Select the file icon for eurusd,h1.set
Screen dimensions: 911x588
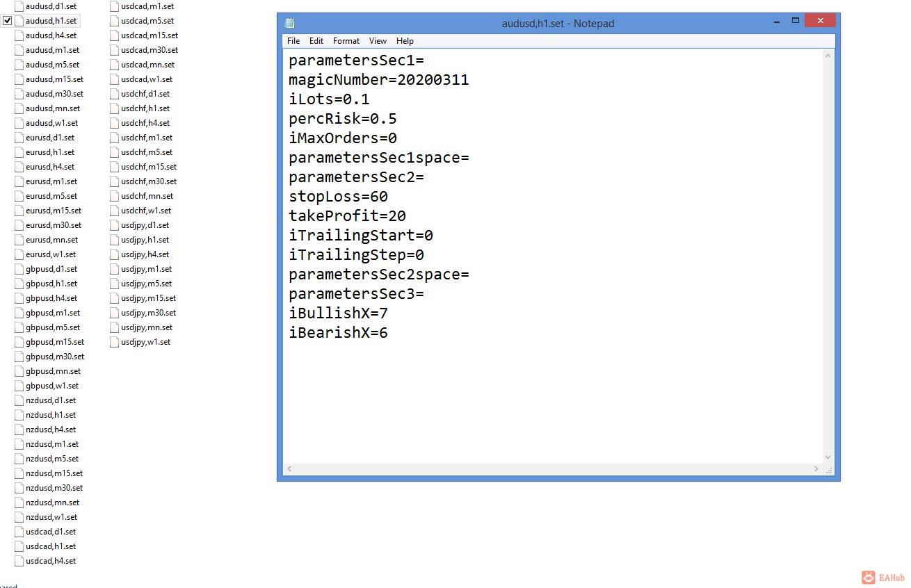coord(19,152)
